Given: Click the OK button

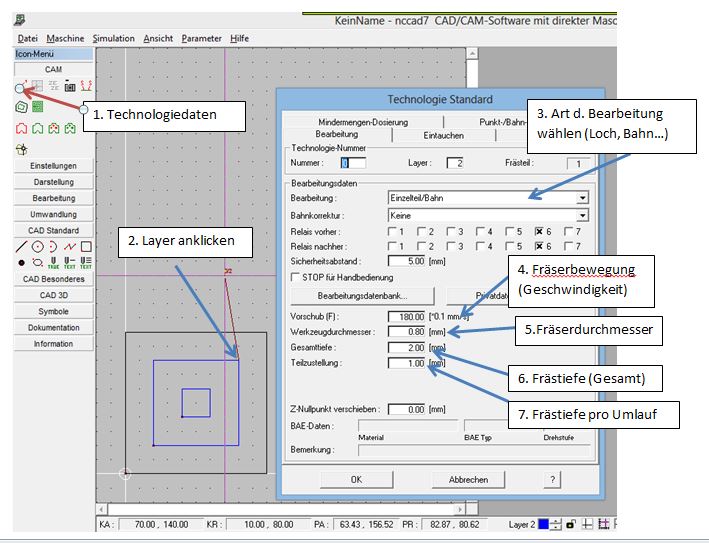Looking at the screenshot, I should click(356, 480).
